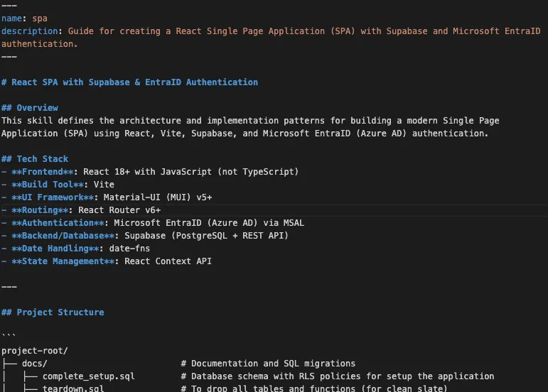Viewport: 548px width, 392px height.
Task: Click the '## Project Structure' heading
Action: pos(53,312)
